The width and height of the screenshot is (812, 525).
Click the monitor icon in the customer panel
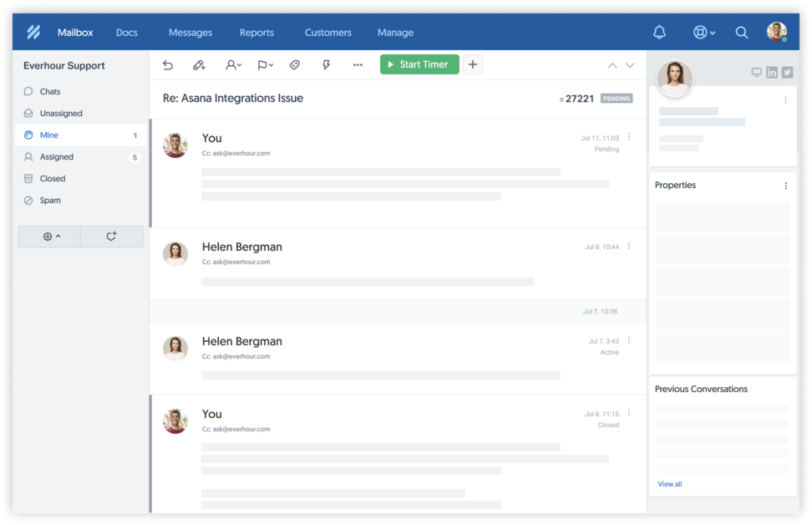click(x=758, y=72)
